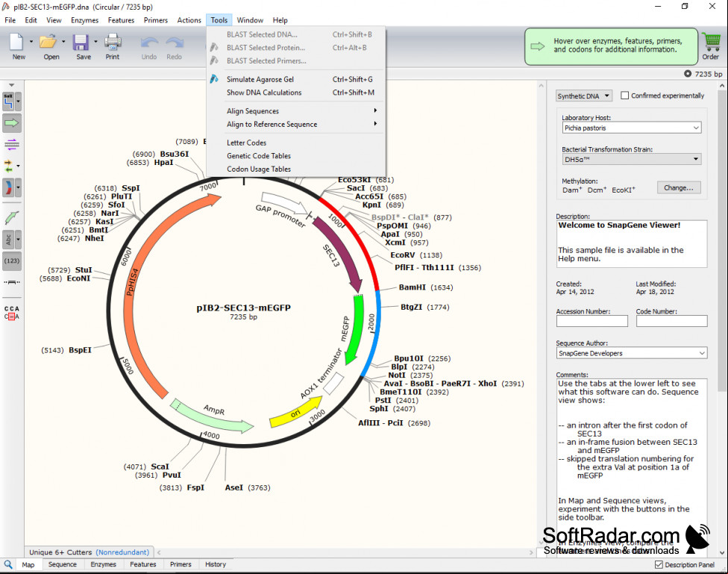Toggle the show primers purple arrows icon

[12, 144]
